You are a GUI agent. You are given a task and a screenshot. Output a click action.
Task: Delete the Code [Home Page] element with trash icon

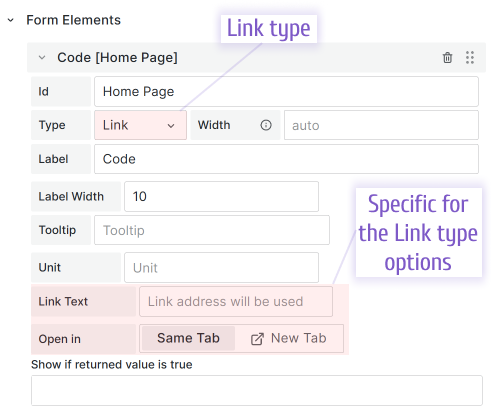pyautogui.click(x=447, y=58)
